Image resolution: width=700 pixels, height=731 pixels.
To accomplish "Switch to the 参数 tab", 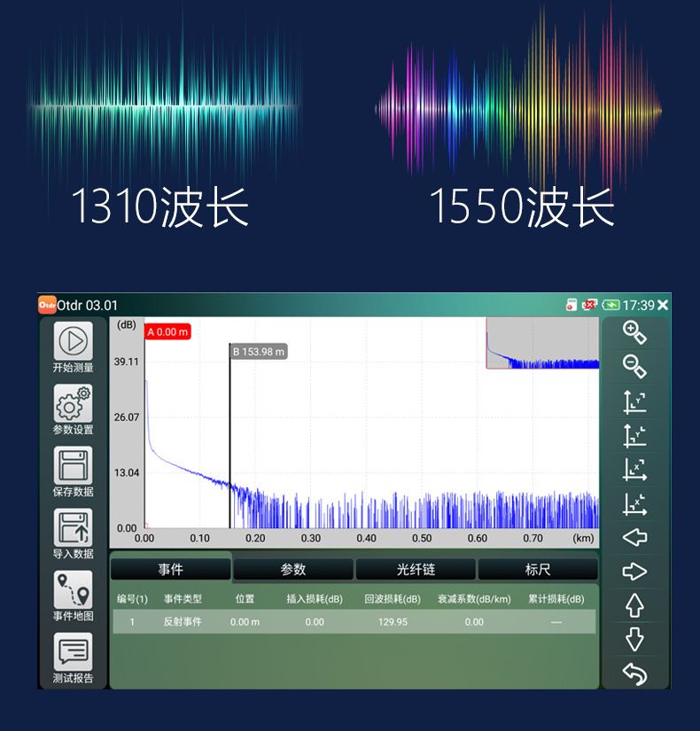I will click(293, 570).
